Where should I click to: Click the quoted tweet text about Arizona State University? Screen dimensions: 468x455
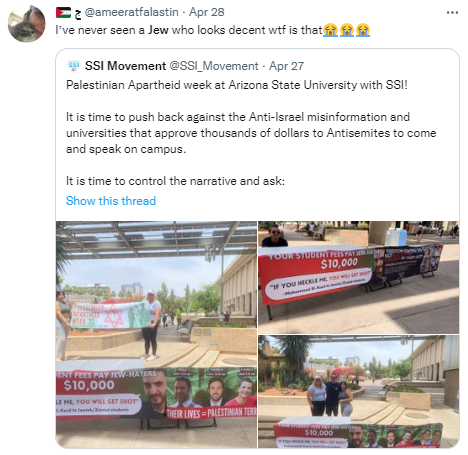[x=237, y=85]
